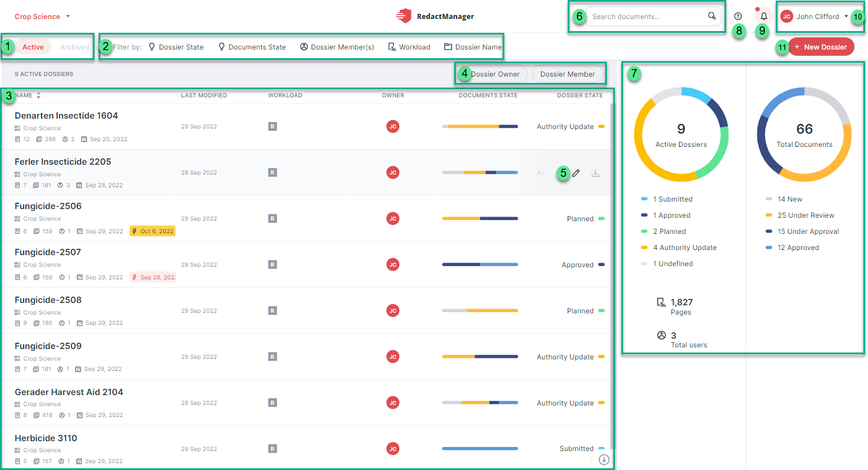
Task: Edit the Ferler Insecticide 2205 dossier
Action: click(576, 173)
